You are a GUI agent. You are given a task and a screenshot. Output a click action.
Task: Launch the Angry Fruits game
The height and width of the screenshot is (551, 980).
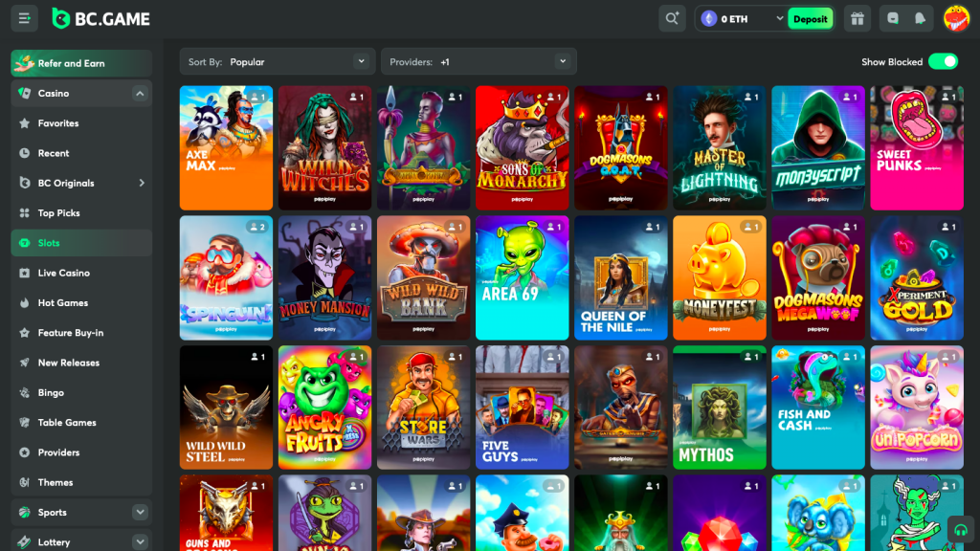click(325, 408)
